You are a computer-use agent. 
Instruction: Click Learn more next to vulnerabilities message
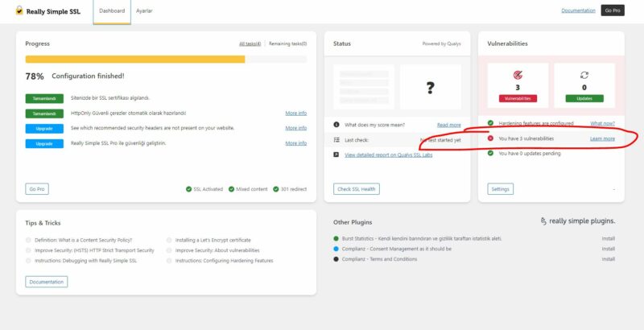click(601, 138)
